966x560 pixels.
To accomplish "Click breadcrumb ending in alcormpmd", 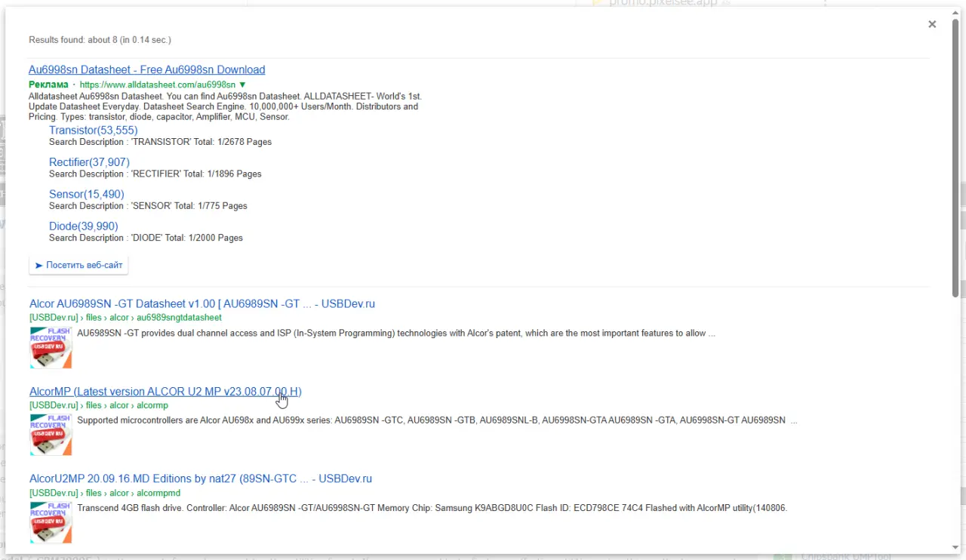I will [x=105, y=493].
